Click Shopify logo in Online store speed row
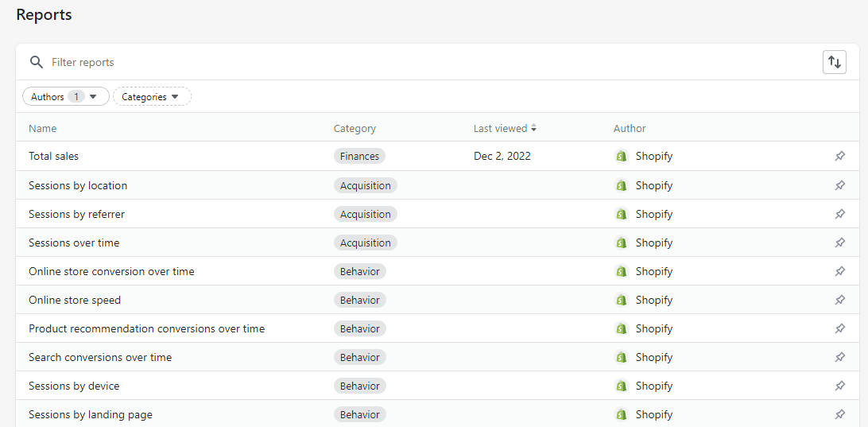The image size is (868, 427). (622, 301)
